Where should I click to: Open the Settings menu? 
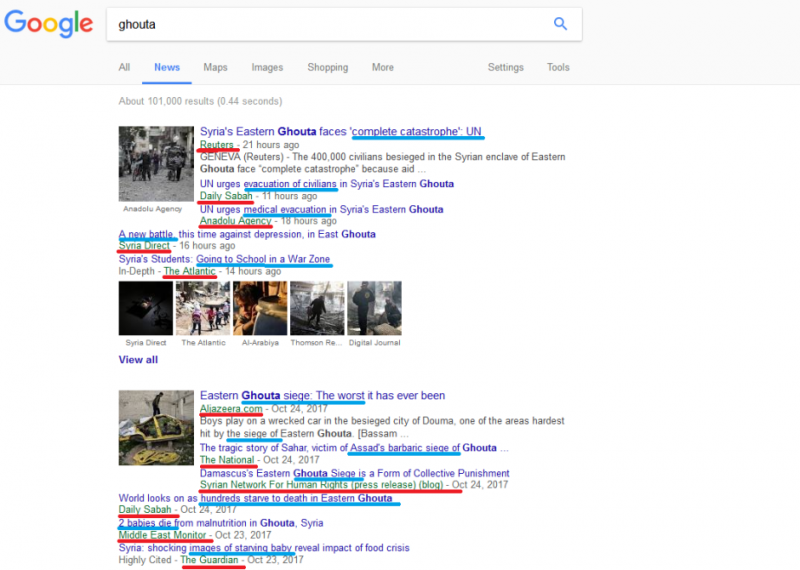pyautogui.click(x=506, y=67)
